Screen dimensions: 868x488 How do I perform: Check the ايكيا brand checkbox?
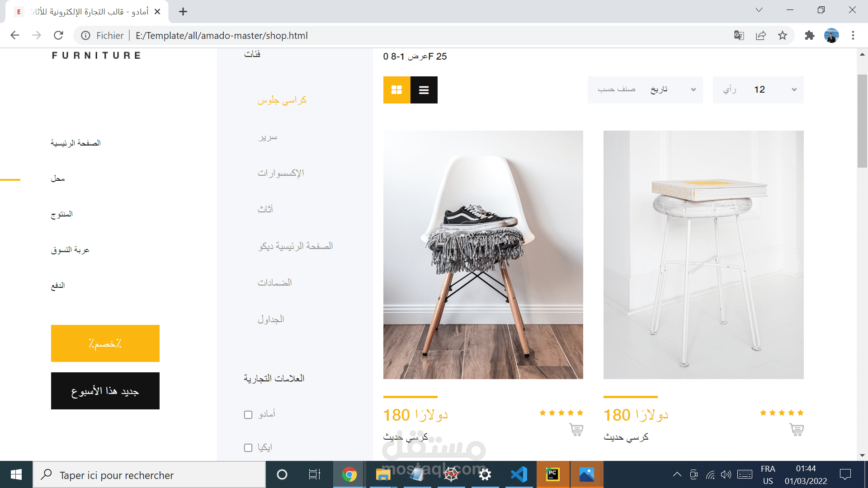[248, 448]
